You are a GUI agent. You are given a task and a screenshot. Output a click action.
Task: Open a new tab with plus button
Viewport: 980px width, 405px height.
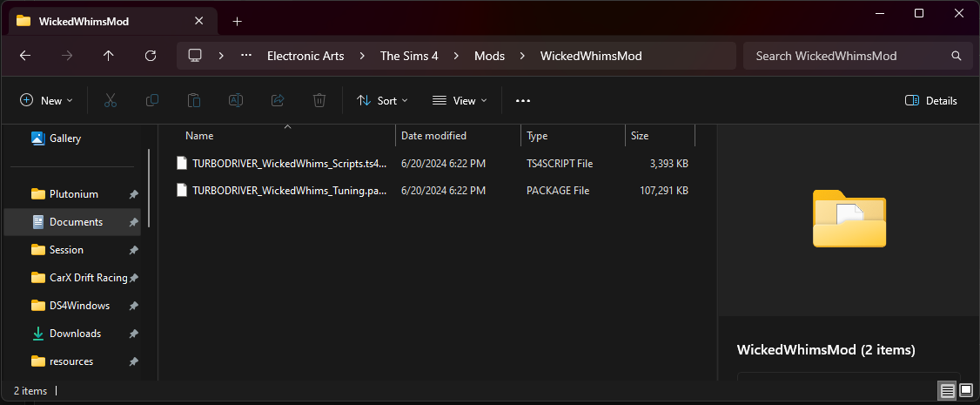click(237, 21)
